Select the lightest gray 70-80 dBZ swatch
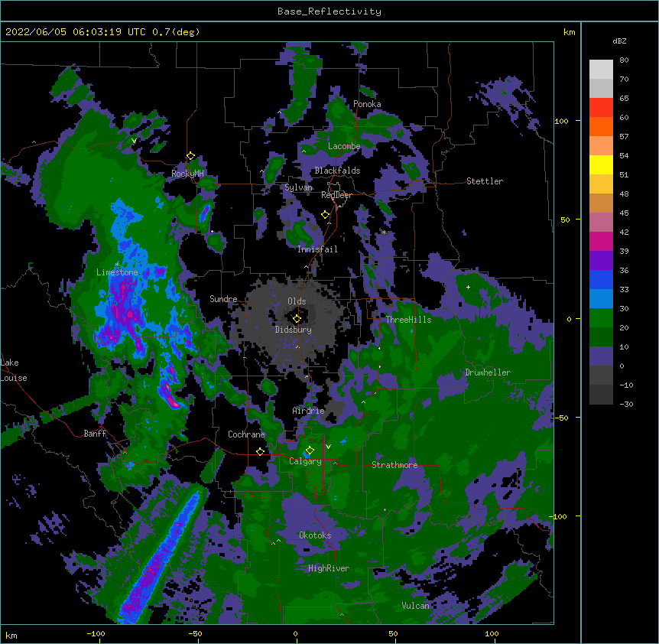Image resolution: width=659 pixels, height=644 pixels. coord(601,70)
